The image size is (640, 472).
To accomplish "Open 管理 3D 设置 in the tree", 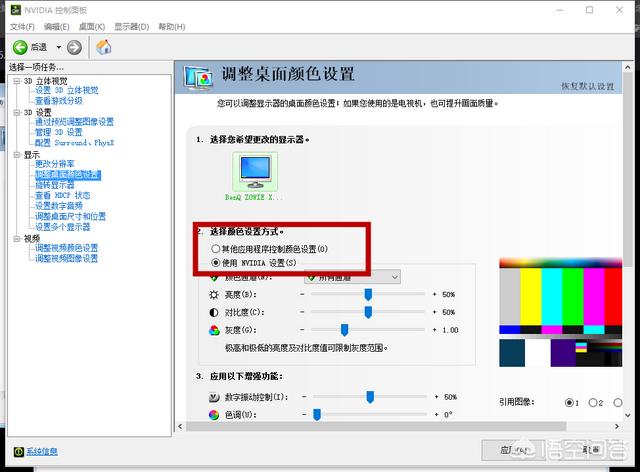I will point(59,132).
